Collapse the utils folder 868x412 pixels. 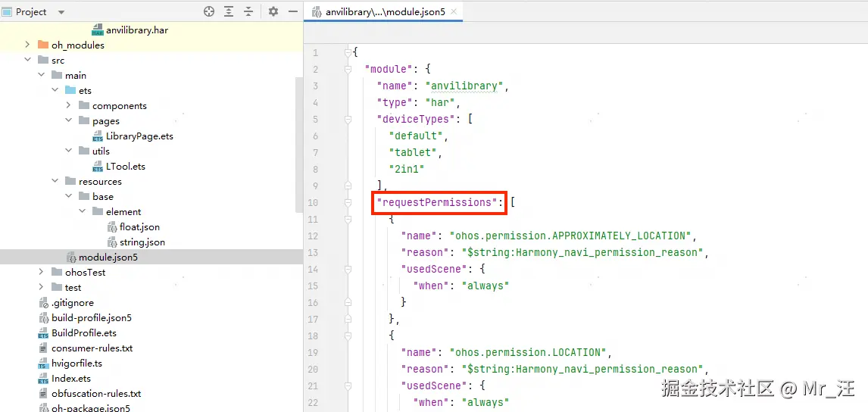coord(69,151)
